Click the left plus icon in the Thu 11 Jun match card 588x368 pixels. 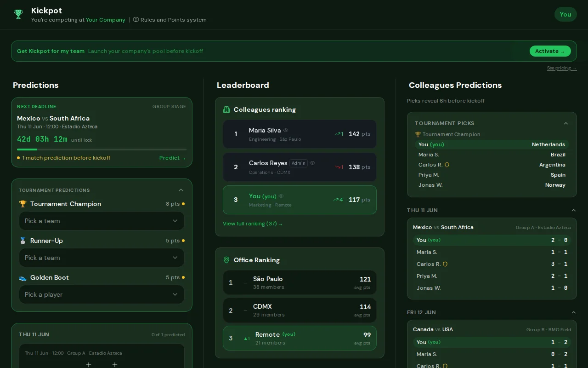point(89,364)
